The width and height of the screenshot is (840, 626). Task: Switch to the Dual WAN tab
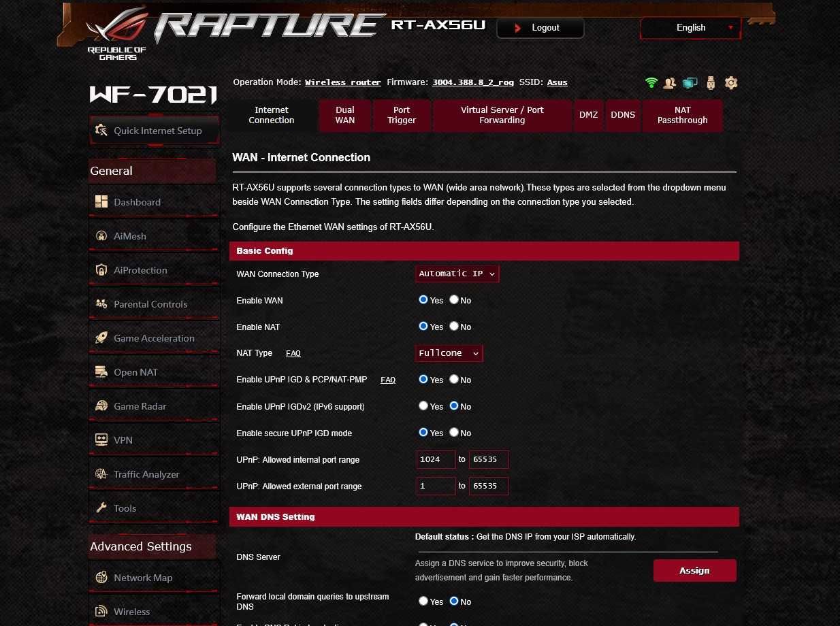pyautogui.click(x=345, y=115)
